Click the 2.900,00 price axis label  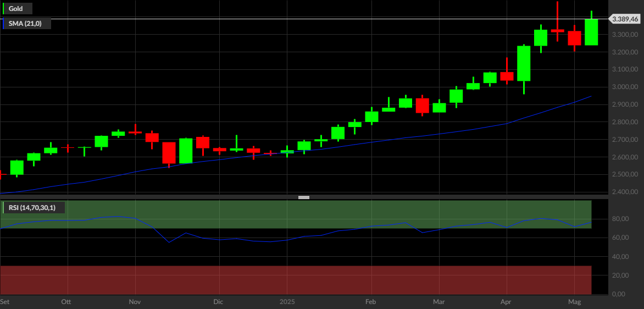point(625,105)
